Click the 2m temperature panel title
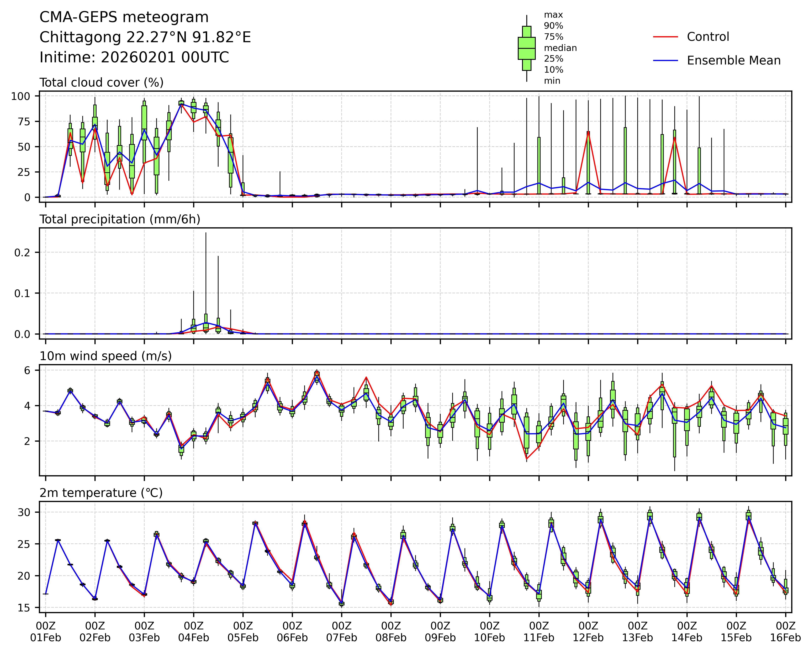 click(101, 493)
